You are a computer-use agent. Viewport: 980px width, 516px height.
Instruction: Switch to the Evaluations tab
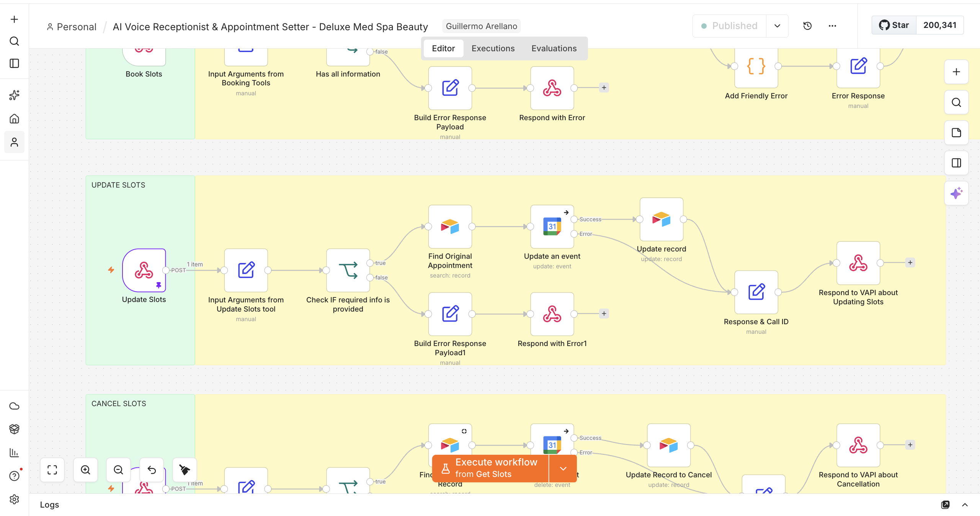(554, 48)
